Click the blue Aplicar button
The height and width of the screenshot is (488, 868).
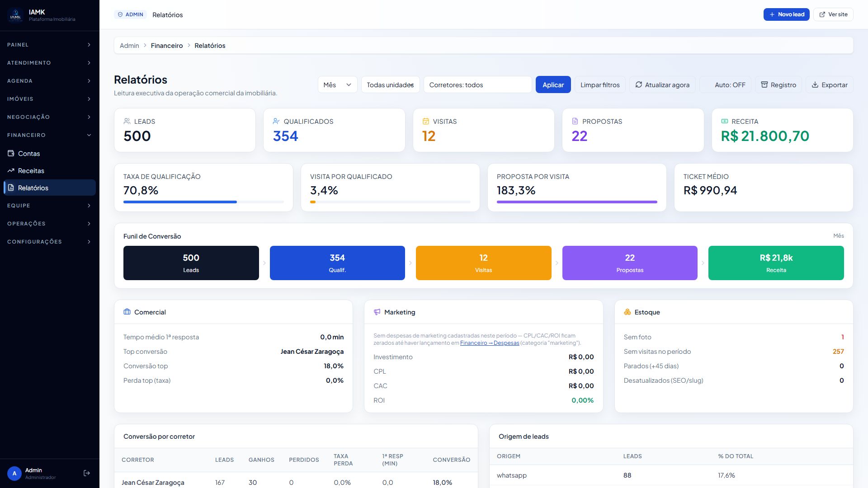coord(553,84)
